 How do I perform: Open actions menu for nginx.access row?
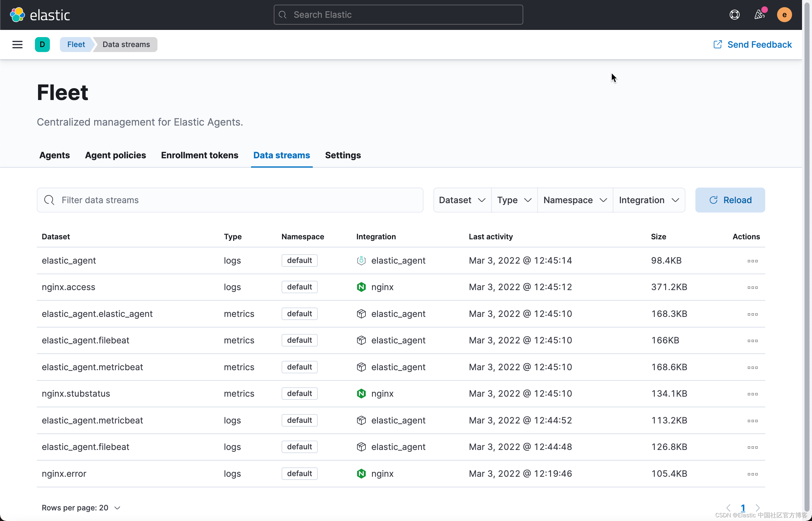click(x=752, y=288)
